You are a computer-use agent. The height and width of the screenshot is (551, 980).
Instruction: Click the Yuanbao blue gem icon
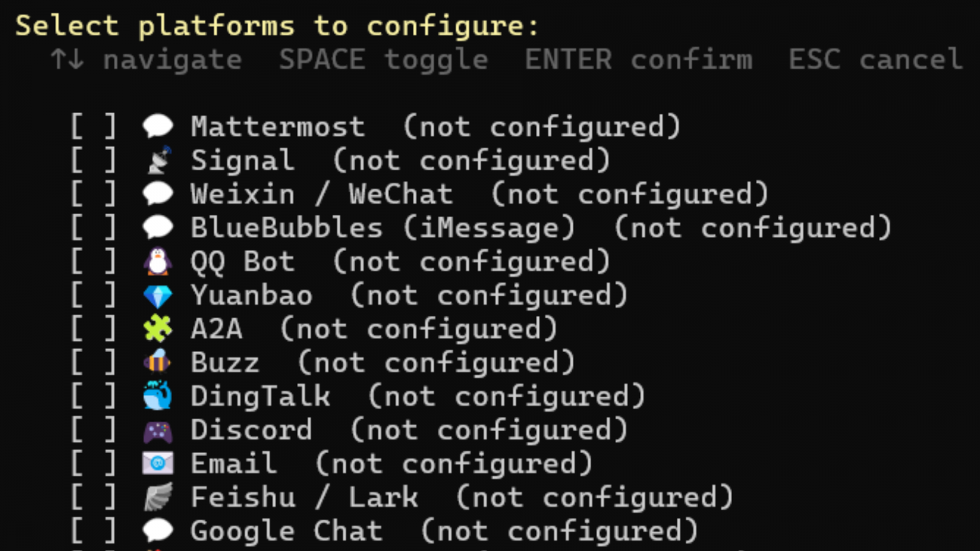point(158,295)
